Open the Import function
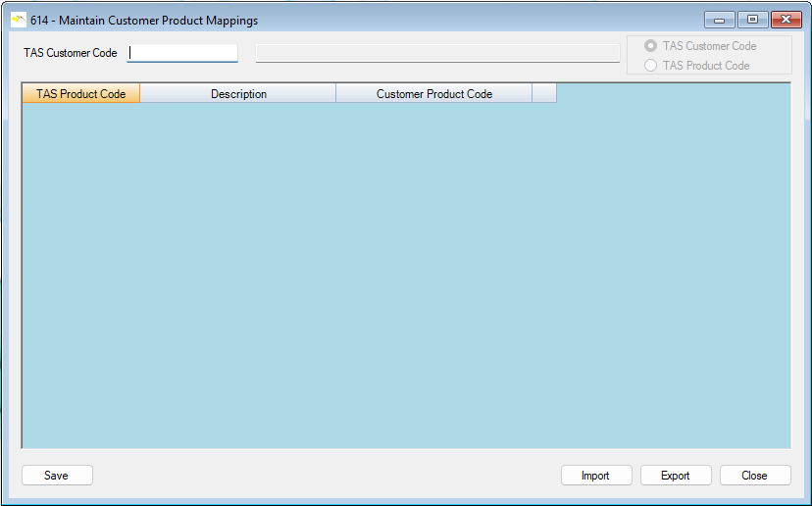The height and width of the screenshot is (506, 812). [595, 476]
